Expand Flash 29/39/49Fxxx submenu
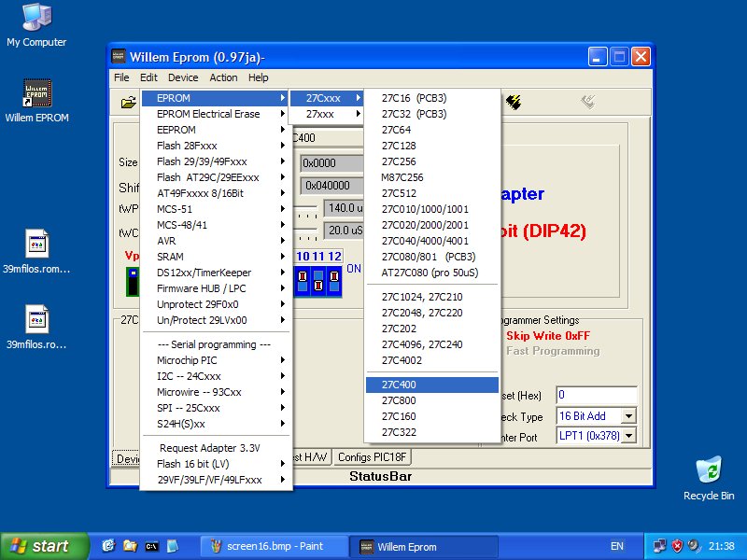Image resolution: width=747 pixels, height=560 pixels. pyautogui.click(x=217, y=161)
